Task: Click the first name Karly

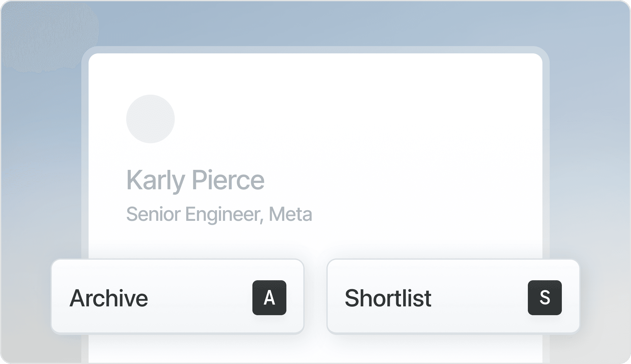Action: click(x=155, y=180)
